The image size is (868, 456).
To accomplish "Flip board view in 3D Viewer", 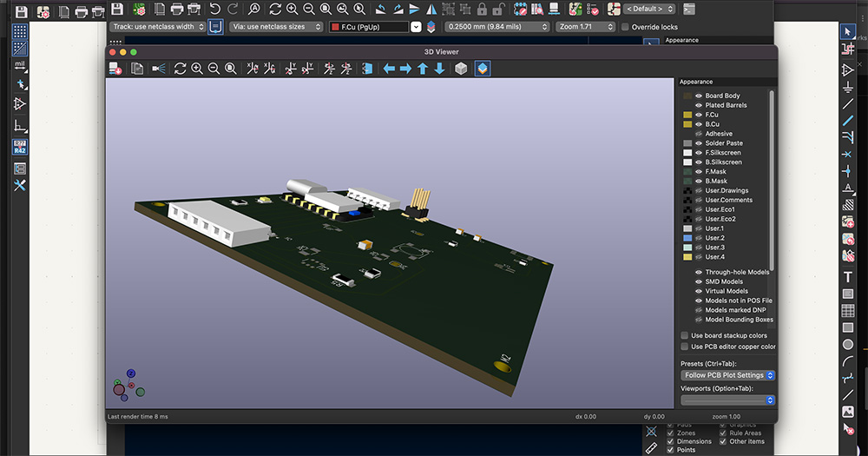I will (367, 68).
